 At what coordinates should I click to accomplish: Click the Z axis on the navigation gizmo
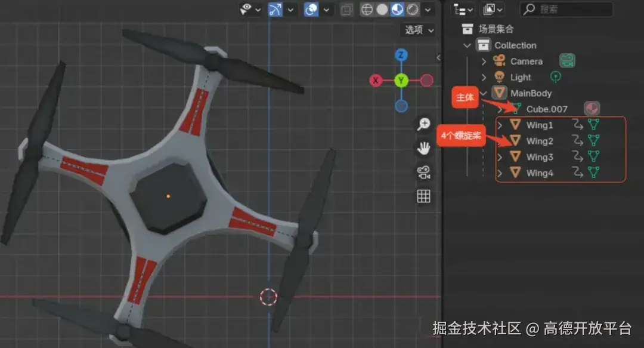[401, 55]
